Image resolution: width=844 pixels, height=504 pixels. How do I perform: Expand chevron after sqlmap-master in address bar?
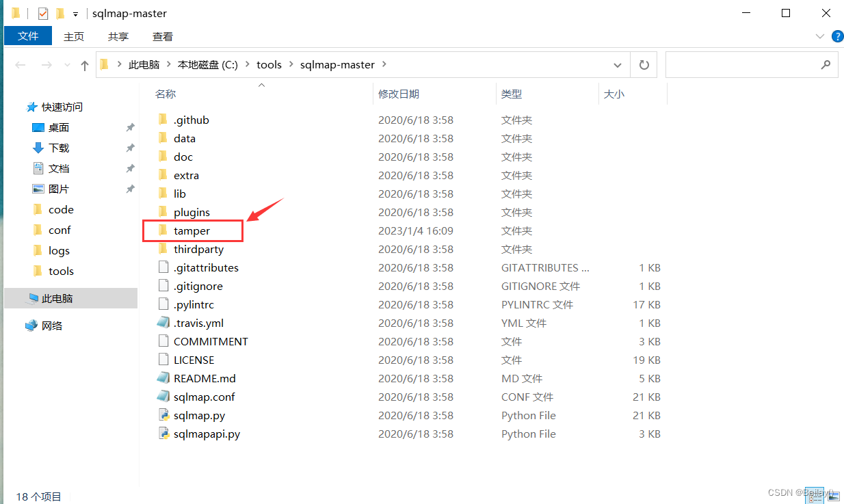click(384, 65)
